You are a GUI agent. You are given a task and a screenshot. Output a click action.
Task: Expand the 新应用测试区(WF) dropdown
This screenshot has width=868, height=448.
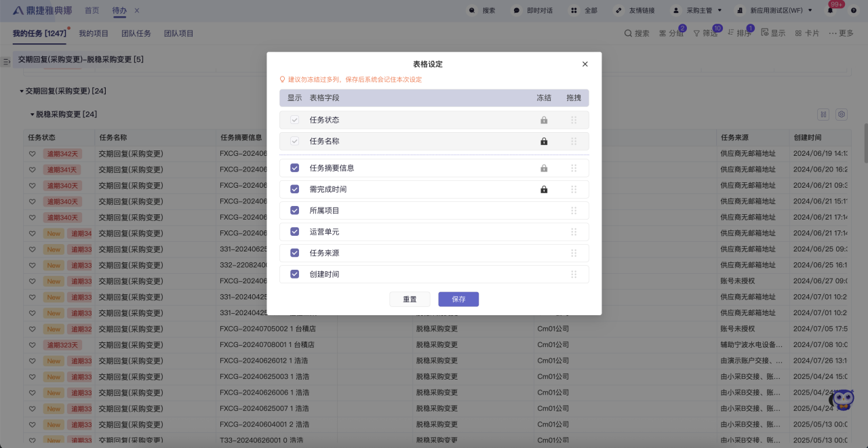coord(781,11)
